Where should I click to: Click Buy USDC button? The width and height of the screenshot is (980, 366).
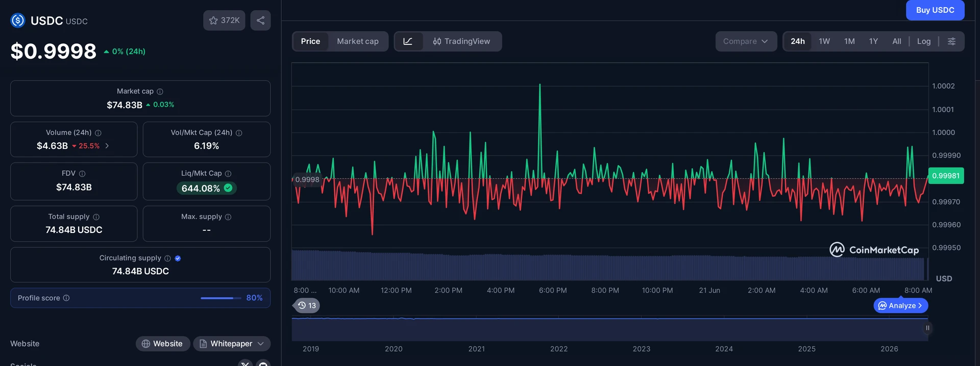pyautogui.click(x=935, y=10)
